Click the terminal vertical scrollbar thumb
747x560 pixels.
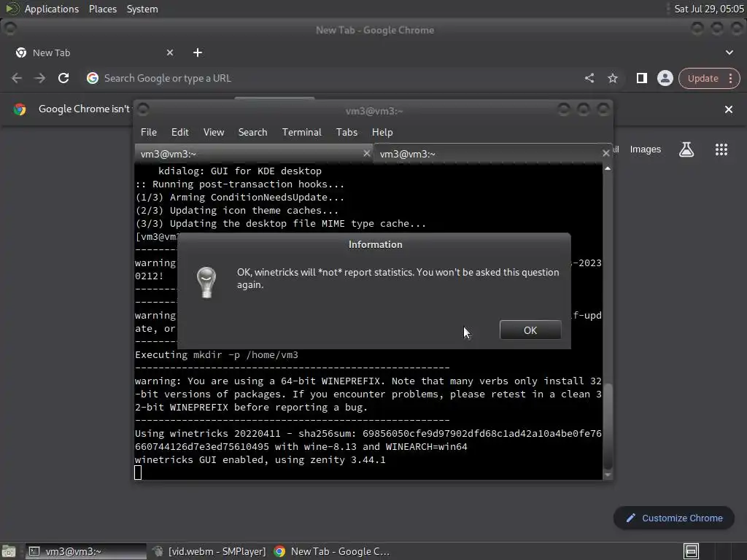pyautogui.click(x=608, y=426)
